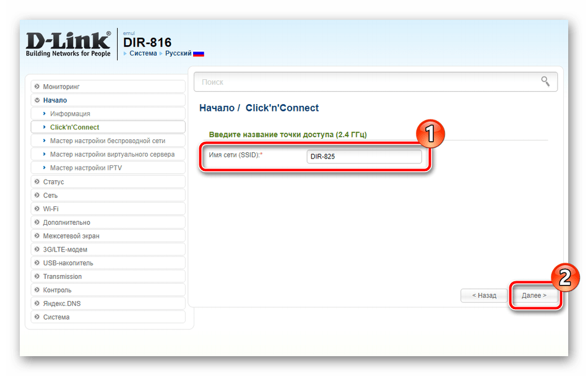The height and width of the screenshot is (376, 588).
Task: Click the Далее next button
Action: [x=534, y=295]
